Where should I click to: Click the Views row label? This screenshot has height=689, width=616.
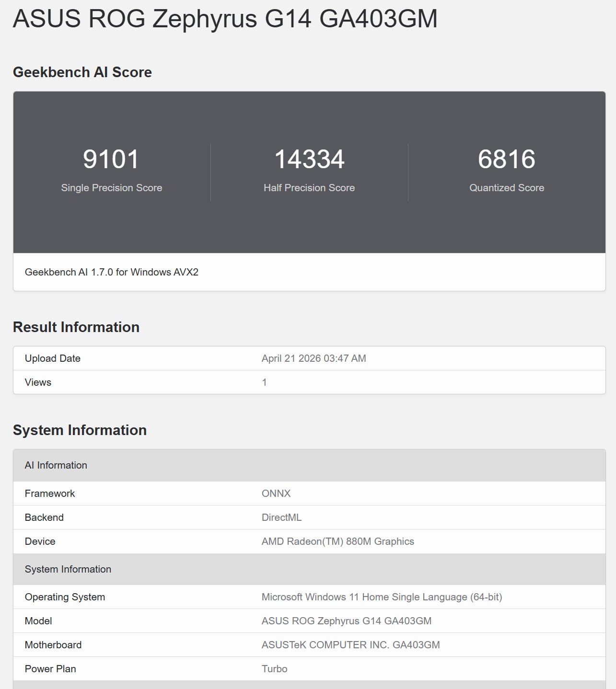click(x=38, y=382)
